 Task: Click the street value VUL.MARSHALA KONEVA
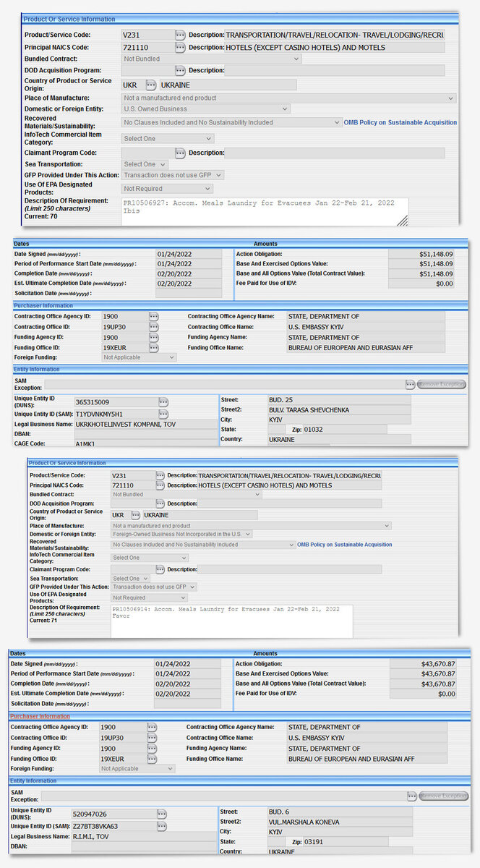pos(340,822)
